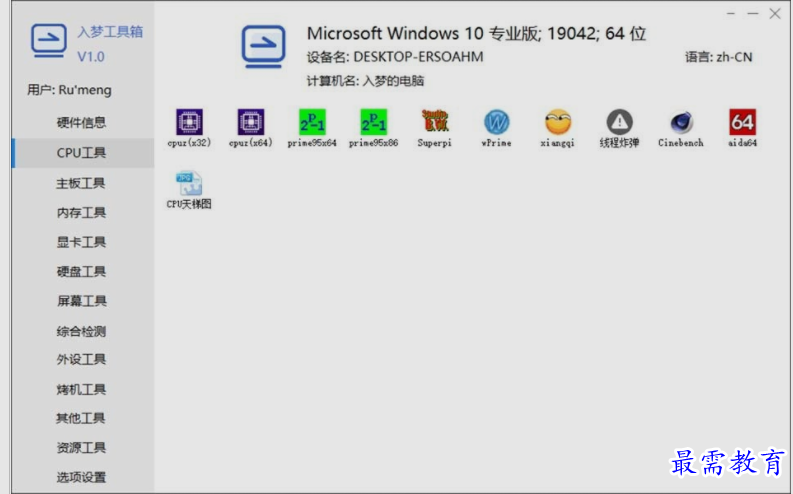This screenshot has width=793, height=494.
Task: Launch the cpuz (x64) tool
Action: [251, 127]
